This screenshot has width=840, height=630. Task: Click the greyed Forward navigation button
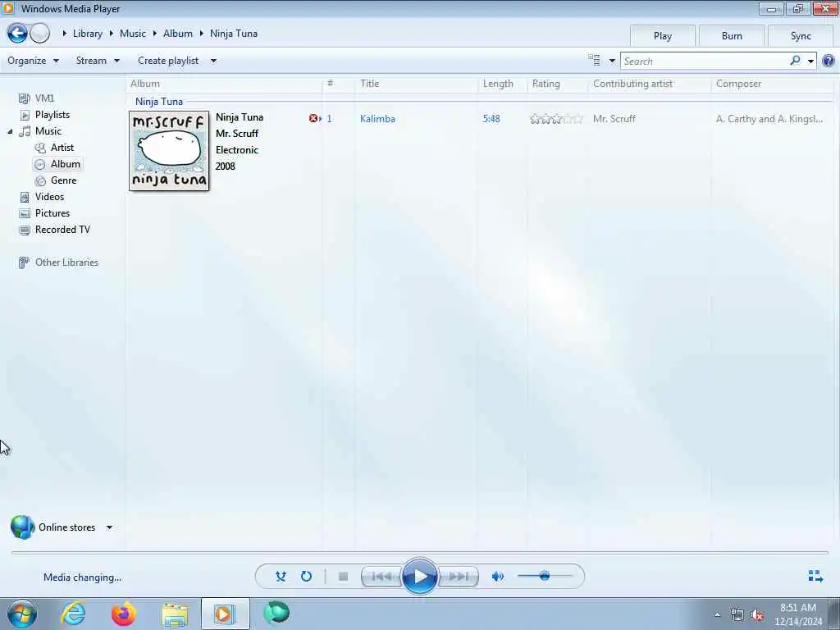39,33
